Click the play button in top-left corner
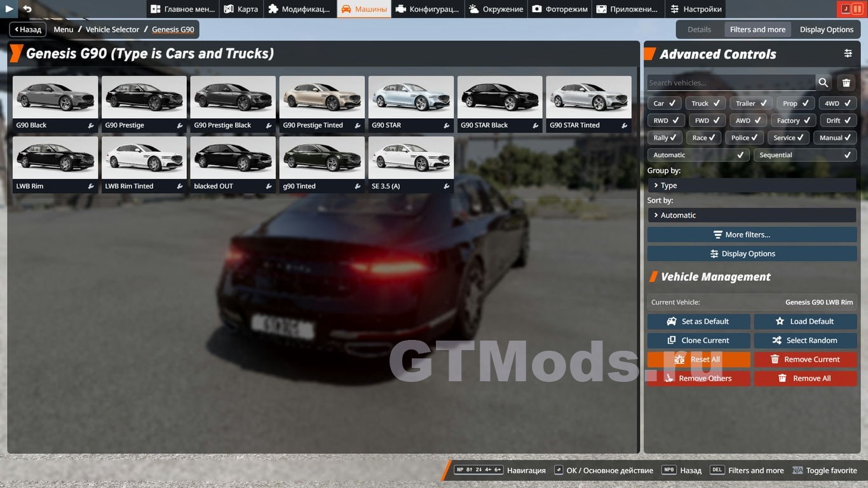 [x=9, y=9]
